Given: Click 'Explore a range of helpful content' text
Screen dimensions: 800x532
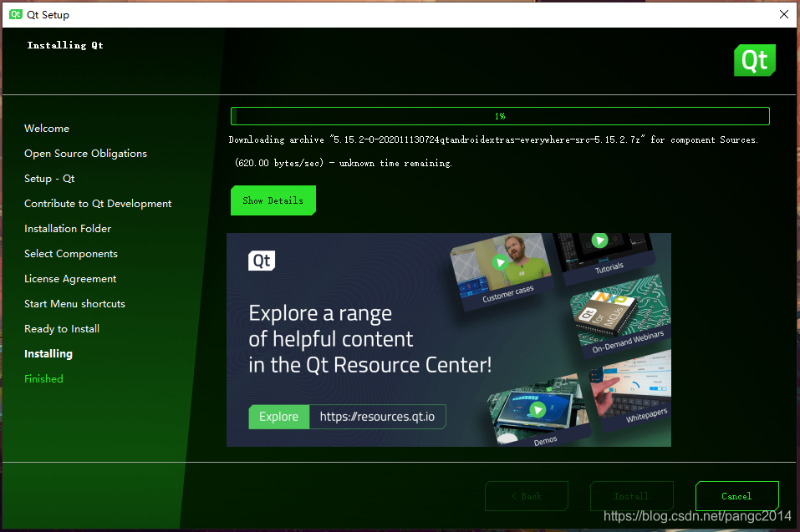Looking at the screenshot, I should [370, 339].
